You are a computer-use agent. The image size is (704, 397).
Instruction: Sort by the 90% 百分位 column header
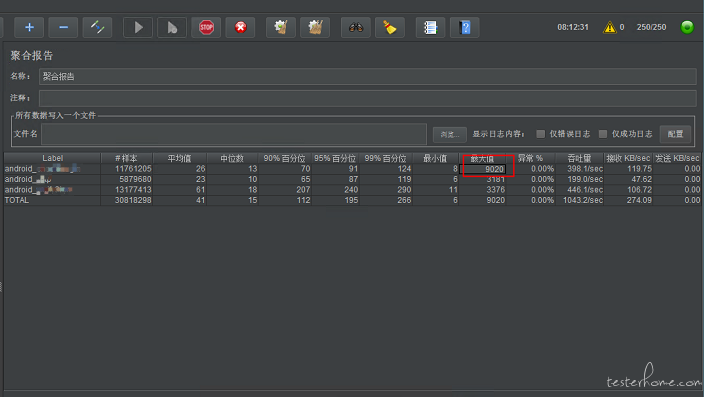[285, 158]
